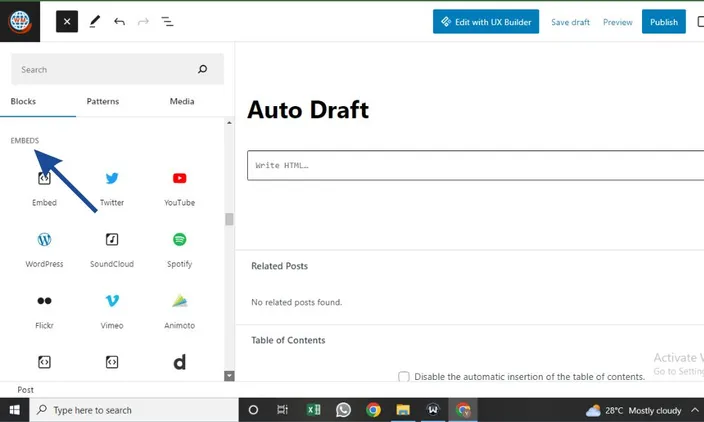This screenshot has width=704, height=422.
Task: Click the inserter scrollbar up arrow
Action: click(229, 123)
